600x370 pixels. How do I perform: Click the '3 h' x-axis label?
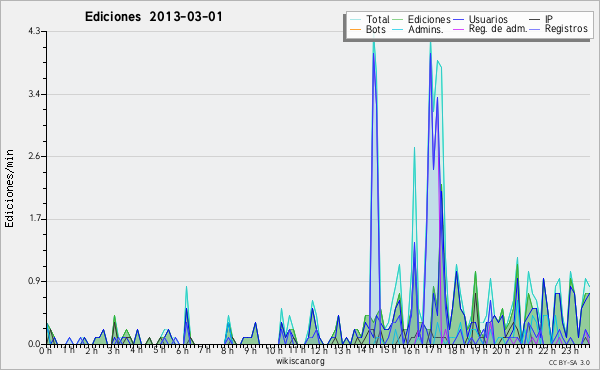113,351
